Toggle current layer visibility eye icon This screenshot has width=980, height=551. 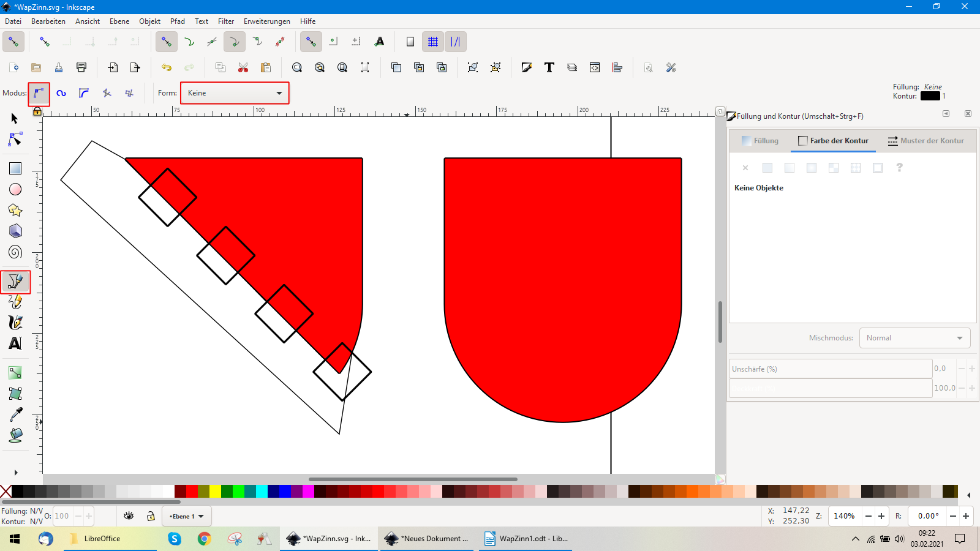129,516
